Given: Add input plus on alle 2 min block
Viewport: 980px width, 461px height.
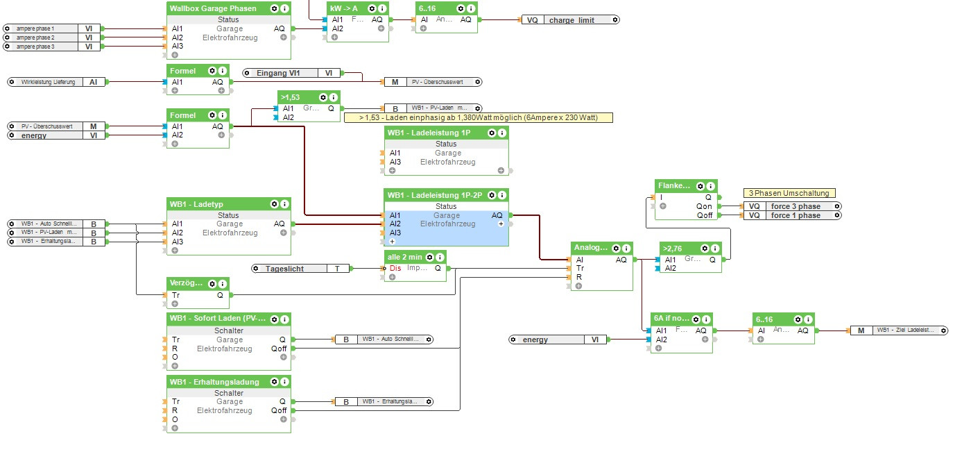Looking at the screenshot, I should pyautogui.click(x=392, y=277).
